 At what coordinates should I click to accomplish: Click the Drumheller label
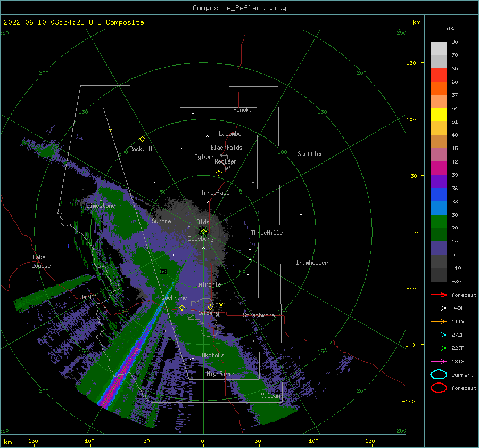click(312, 263)
